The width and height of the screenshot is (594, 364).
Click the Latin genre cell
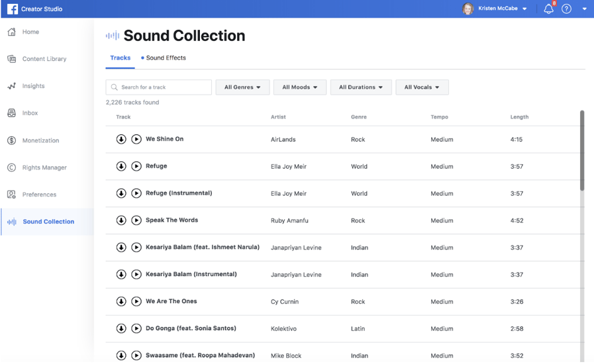tap(358, 328)
